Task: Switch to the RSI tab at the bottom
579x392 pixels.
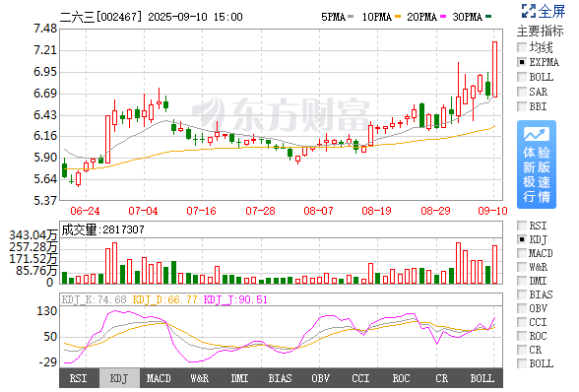Action: click(x=79, y=378)
